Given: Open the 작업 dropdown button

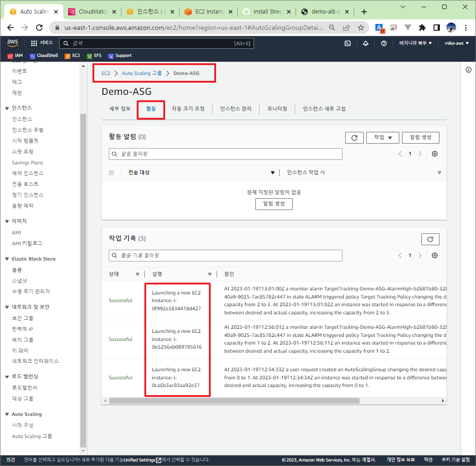Looking at the screenshot, I should click(383, 138).
